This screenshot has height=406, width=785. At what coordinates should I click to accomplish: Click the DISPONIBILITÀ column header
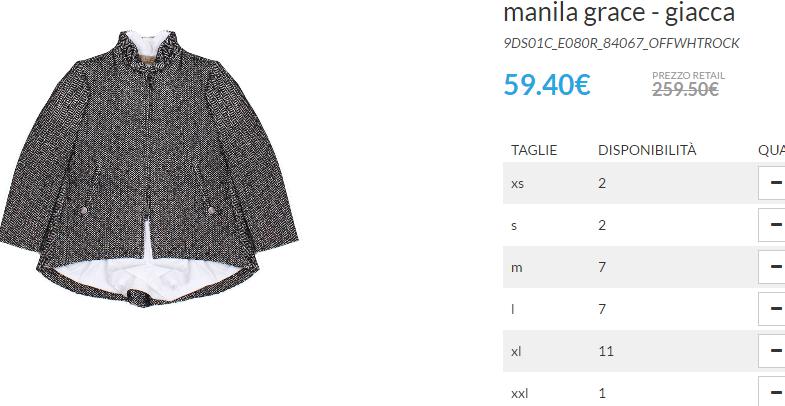647,150
